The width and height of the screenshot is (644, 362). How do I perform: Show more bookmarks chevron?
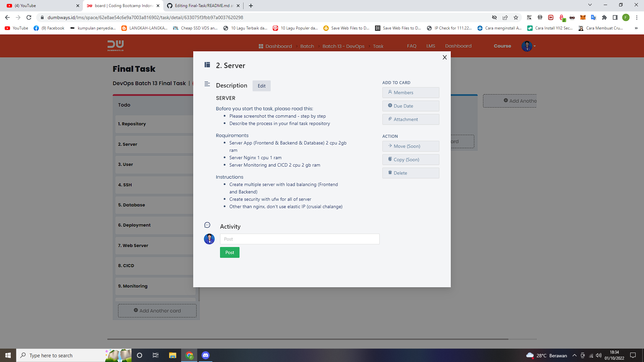(636, 28)
